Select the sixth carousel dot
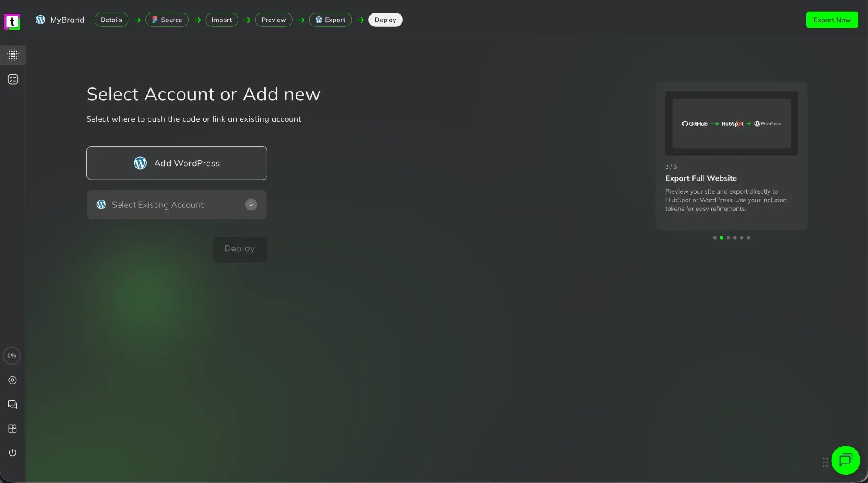 pos(748,237)
